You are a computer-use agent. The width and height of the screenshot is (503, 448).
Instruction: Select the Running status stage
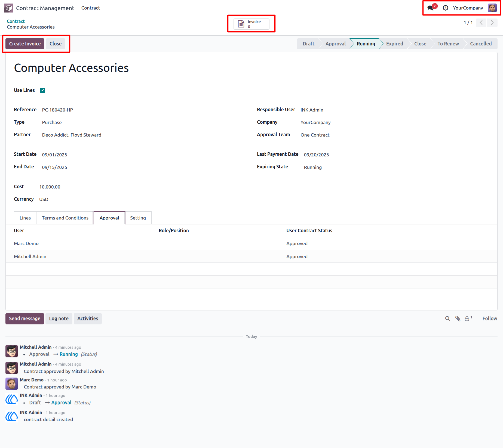pos(366,44)
